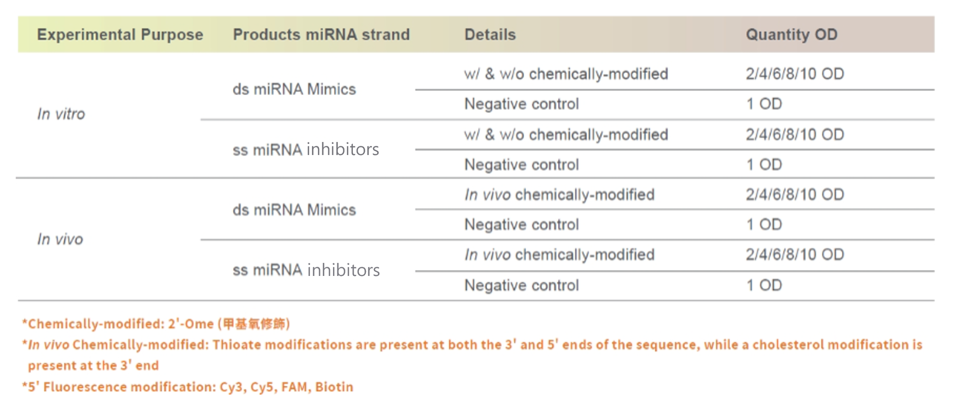The height and width of the screenshot is (404, 980).
Task: Select the In vitro row label
Action: 61,114
